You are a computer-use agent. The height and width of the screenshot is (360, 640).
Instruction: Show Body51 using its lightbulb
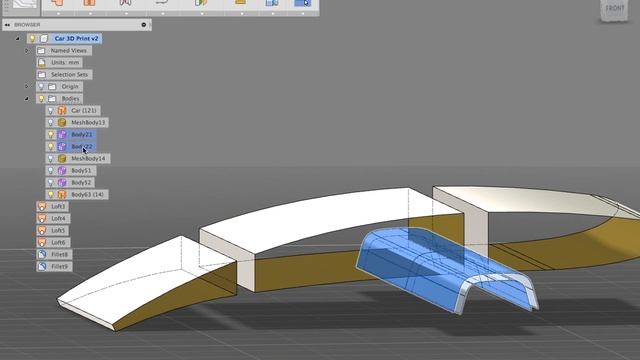[51, 171]
